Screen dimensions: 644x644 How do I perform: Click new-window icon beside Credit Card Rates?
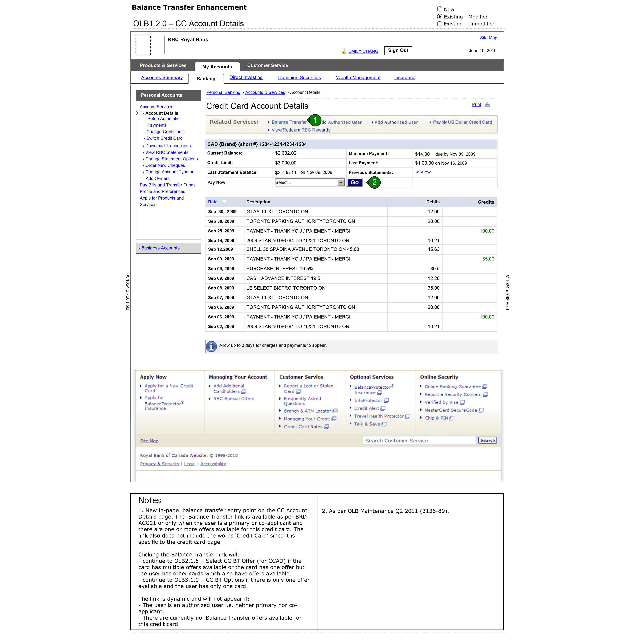[326, 427]
